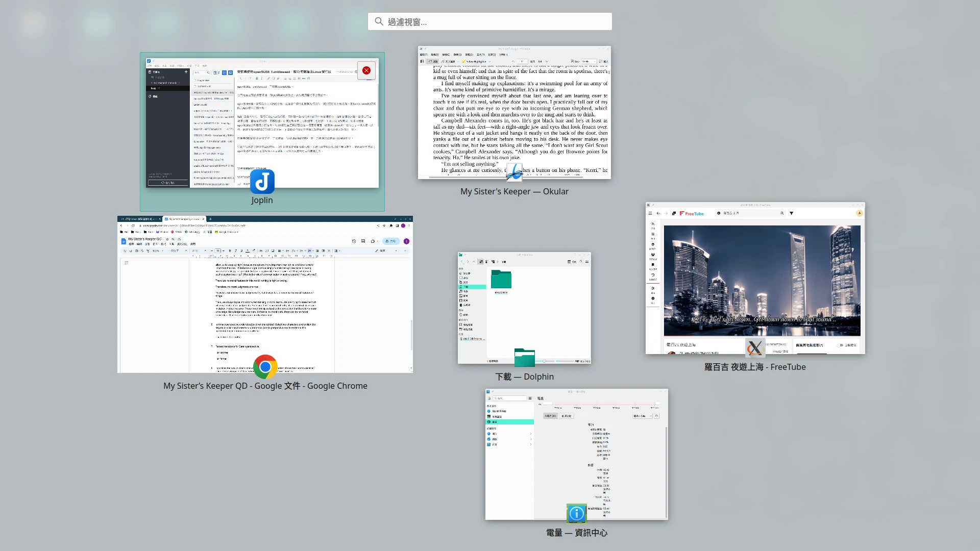The height and width of the screenshot is (551, 980).
Task: Switch to the My Sister's Keeper Chrome tab
Action: point(184,219)
